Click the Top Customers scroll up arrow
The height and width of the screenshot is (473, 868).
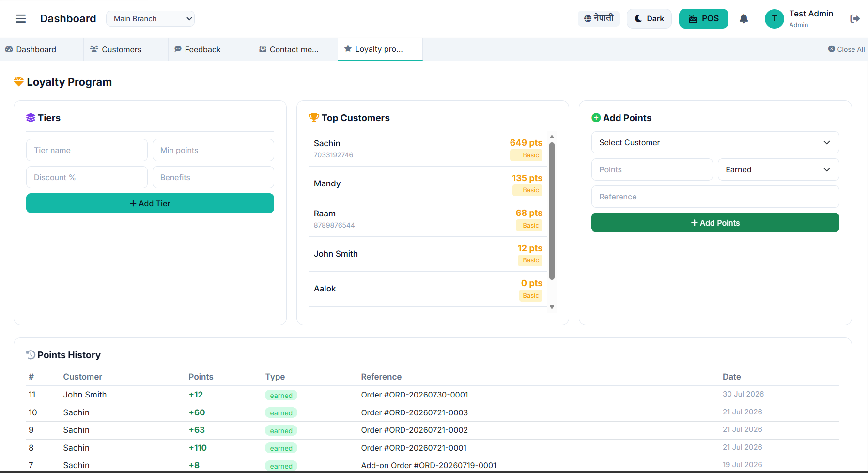552,137
